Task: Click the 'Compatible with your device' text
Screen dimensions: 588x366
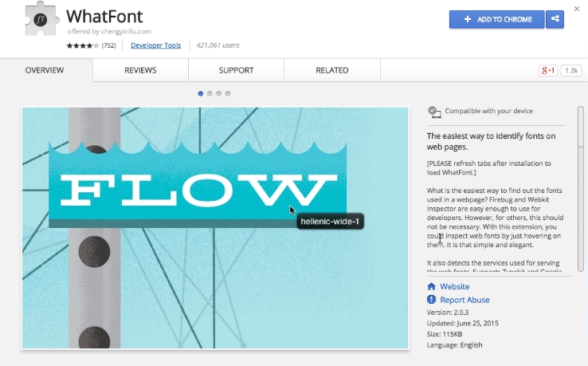Action: pyautogui.click(x=488, y=111)
